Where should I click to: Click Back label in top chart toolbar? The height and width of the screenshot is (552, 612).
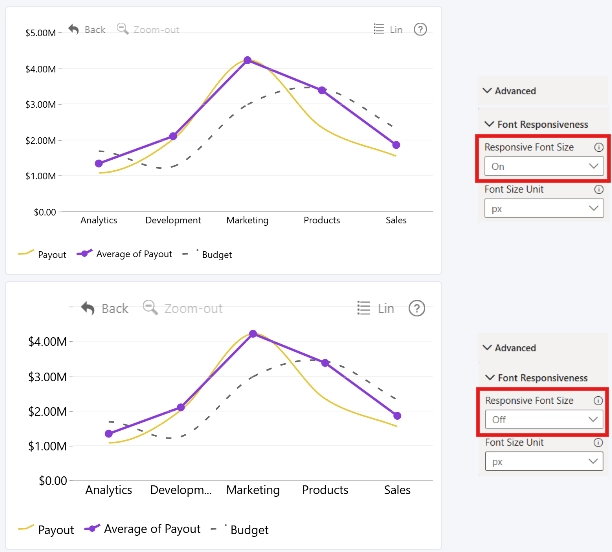(95, 30)
